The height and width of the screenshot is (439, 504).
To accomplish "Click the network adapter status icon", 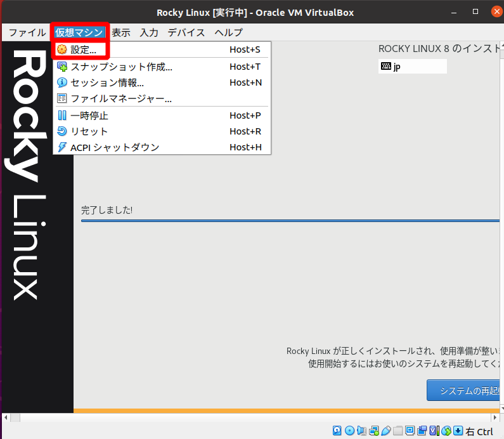I will coord(374,430).
